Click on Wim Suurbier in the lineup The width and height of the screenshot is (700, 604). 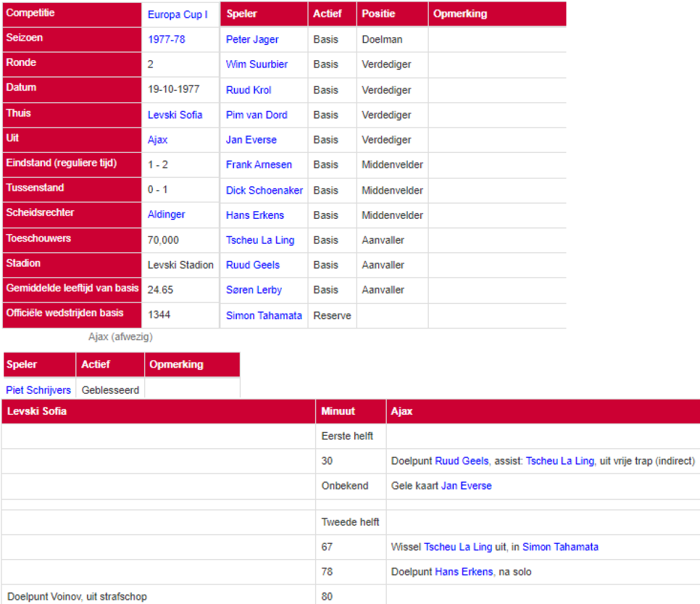point(257,64)
